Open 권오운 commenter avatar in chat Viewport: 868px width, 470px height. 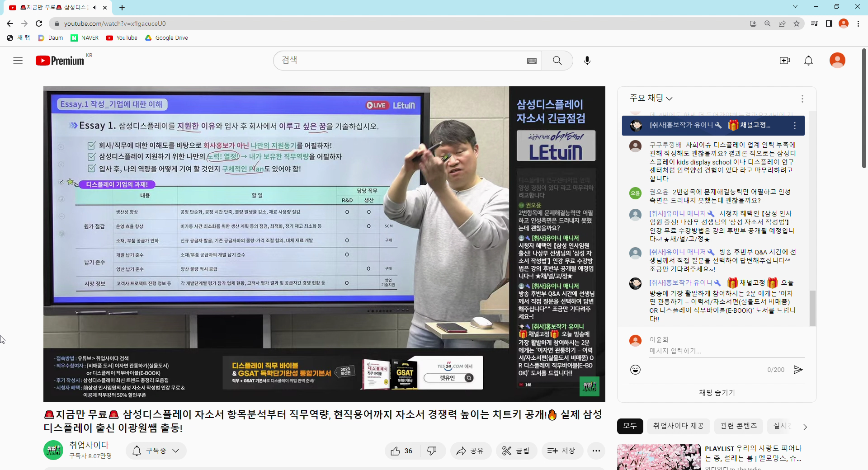[635, 193]
